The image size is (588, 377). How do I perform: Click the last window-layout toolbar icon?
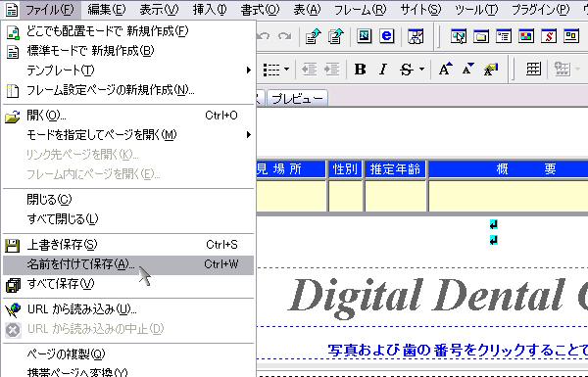(571, 36)
